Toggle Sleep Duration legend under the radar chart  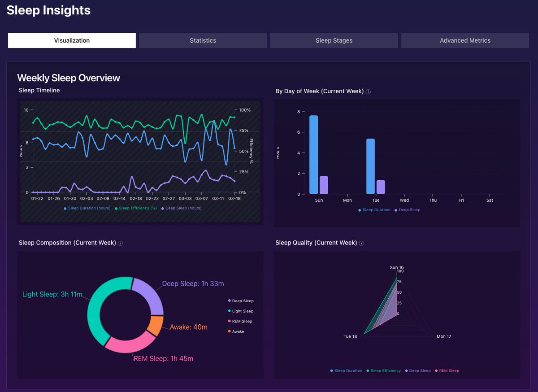point(346,371)
